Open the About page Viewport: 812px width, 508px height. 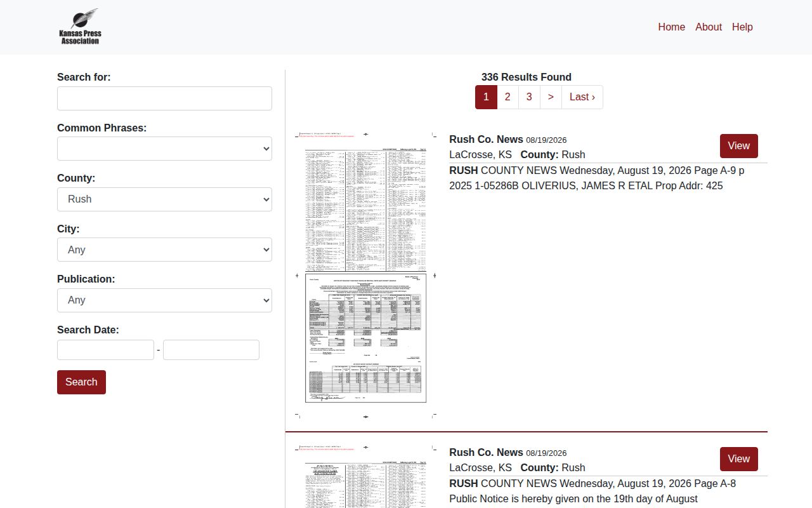[708, 27]
